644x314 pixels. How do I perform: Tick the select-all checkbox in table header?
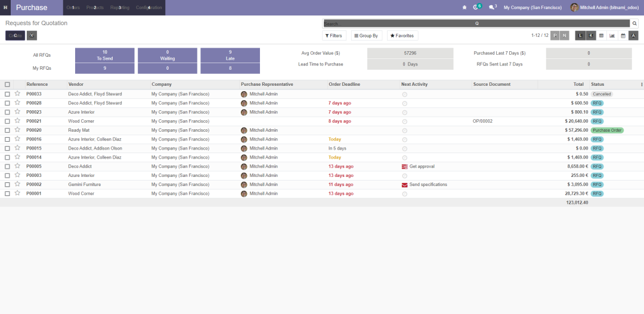coord(7,85)
